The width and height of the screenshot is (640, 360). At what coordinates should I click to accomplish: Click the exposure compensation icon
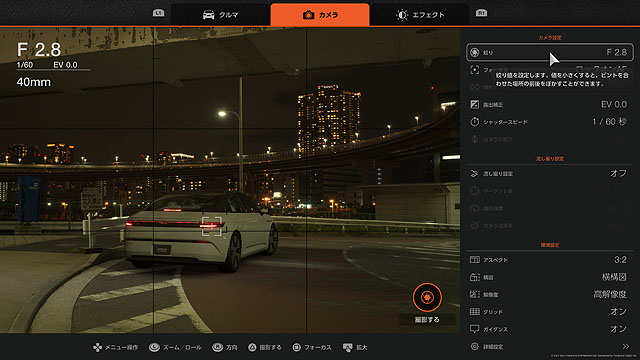474,104
